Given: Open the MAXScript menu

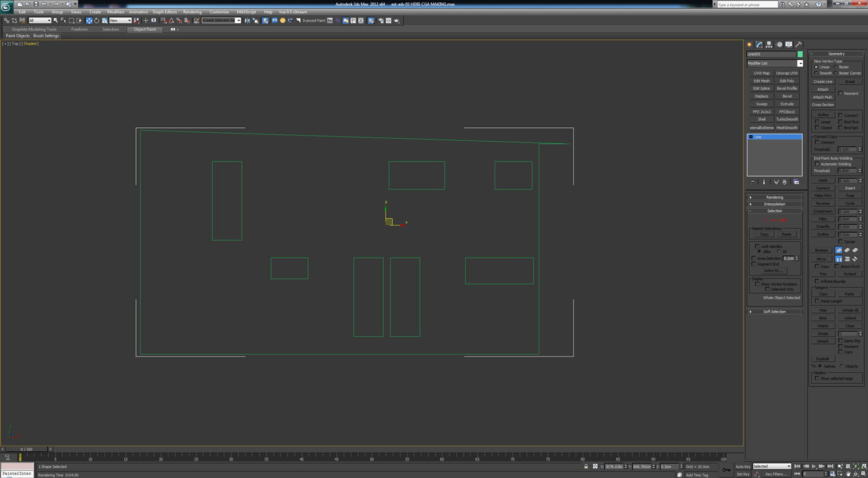Looking at the screenshot, I should coord(246,12).
